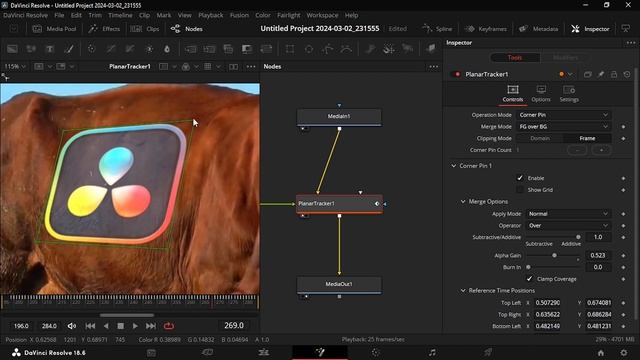
Task: Open the Operation Mode dropdown
Action: tap(563, 115)
